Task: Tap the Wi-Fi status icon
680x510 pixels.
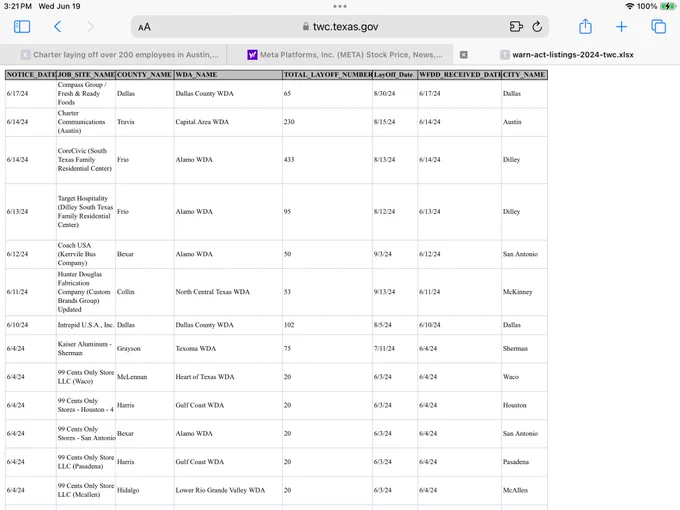Action: pyautogui.click(x=630, y=6)
